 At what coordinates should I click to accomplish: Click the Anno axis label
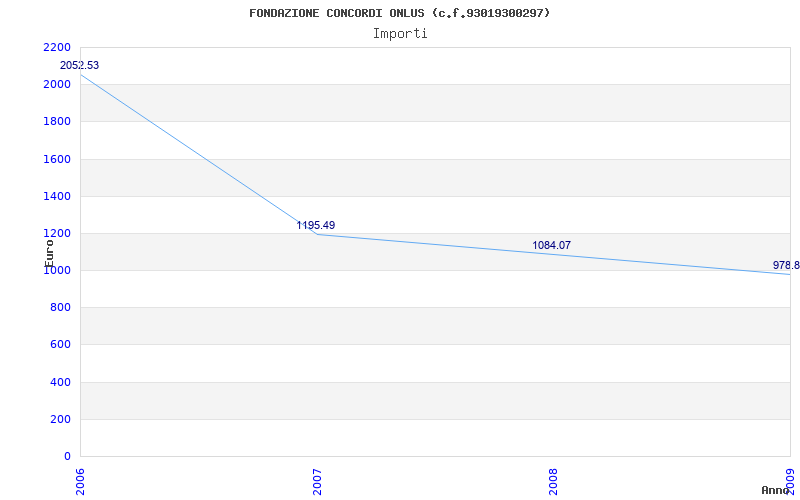click(775, 490)
